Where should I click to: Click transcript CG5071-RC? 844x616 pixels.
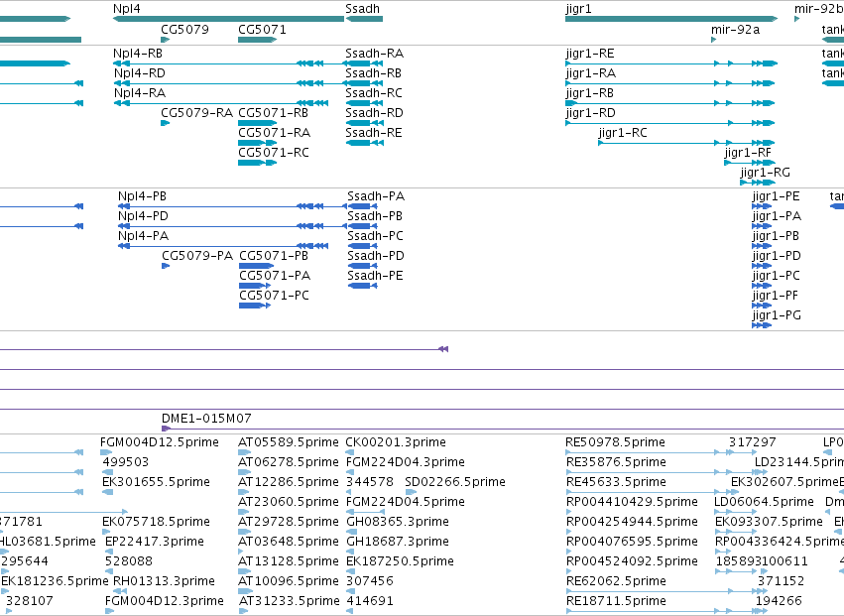(274, 153)
